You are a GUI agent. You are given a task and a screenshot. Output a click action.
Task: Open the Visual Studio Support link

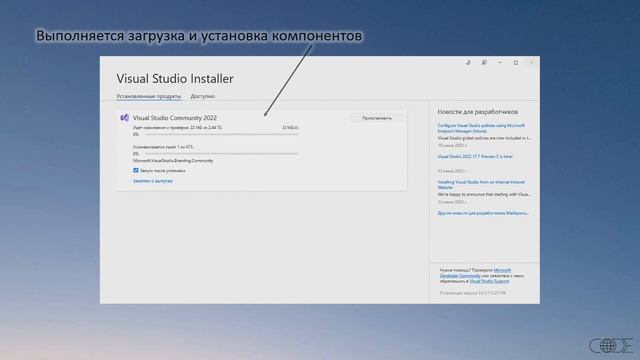[489, 281]
